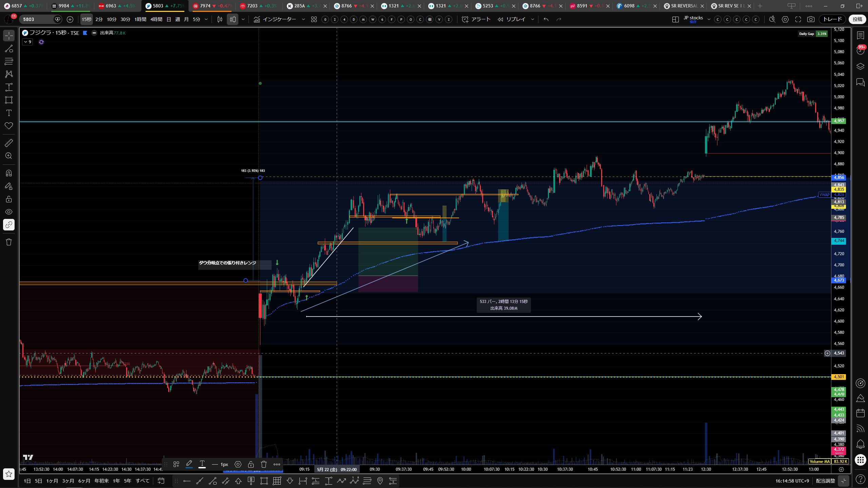
Task: Open the favorites star toolbar button
Action: click(x=9, y=474)
